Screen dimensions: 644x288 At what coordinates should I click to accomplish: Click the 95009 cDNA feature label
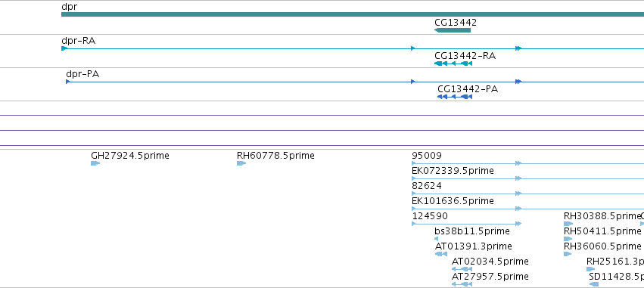427,156
